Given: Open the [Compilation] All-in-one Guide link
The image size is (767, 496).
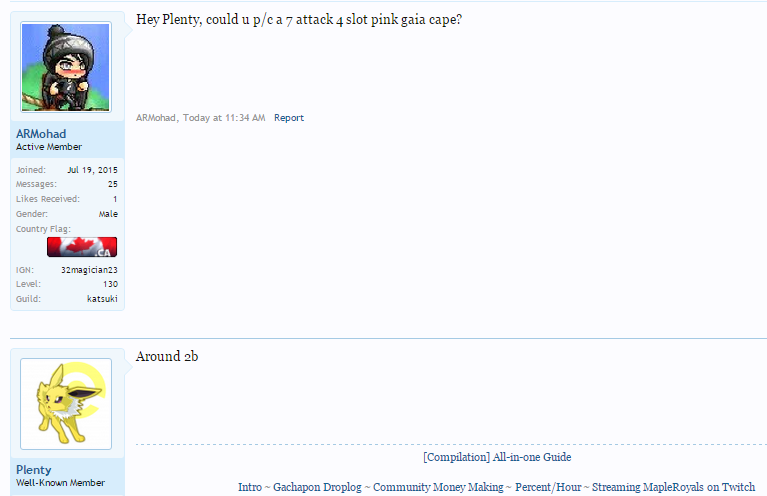Looking at the screenshot, I should tap(497, 457).
